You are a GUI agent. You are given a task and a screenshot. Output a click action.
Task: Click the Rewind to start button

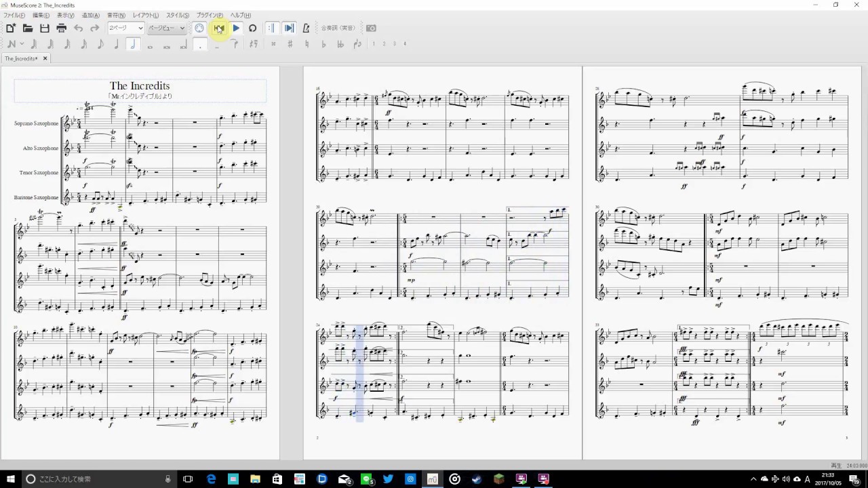218,28
